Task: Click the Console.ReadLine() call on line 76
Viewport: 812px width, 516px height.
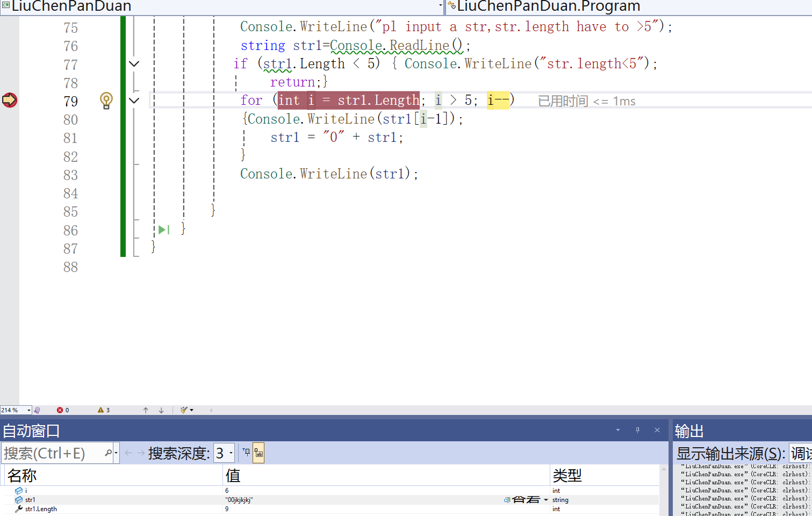Action: click(397, 46)
